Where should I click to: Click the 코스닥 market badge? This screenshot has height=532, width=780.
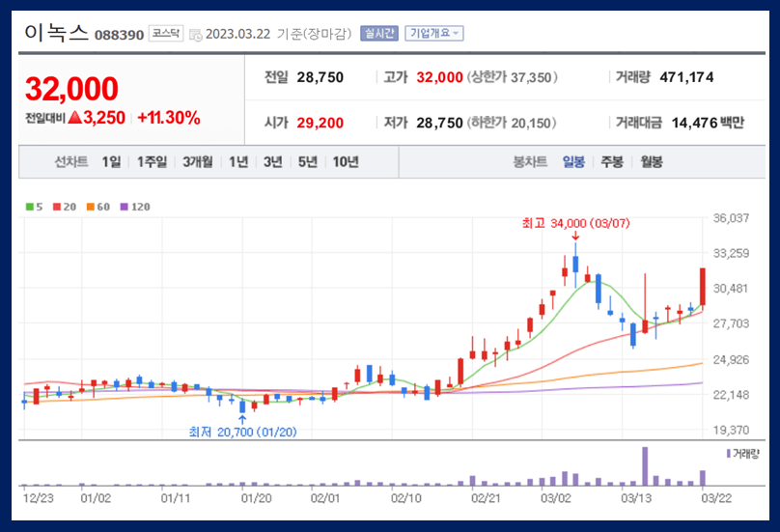166,34
